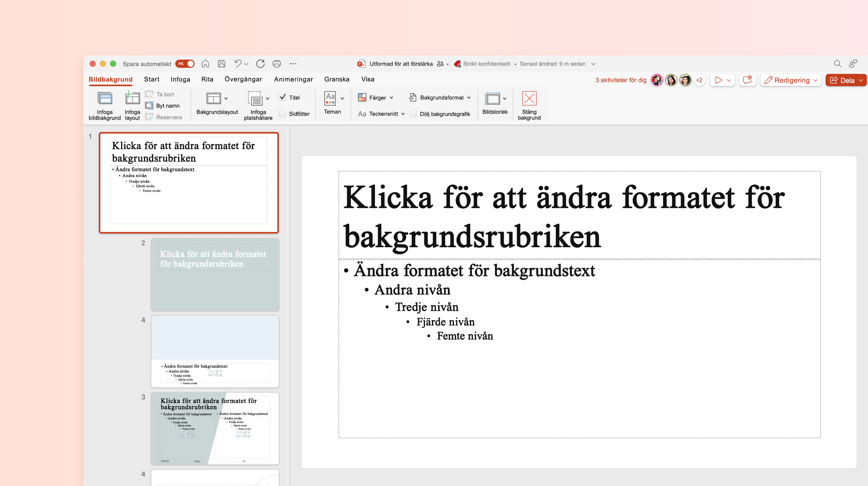
Task: Open Bakgrundsformat settings
Action: coord(440,98)
